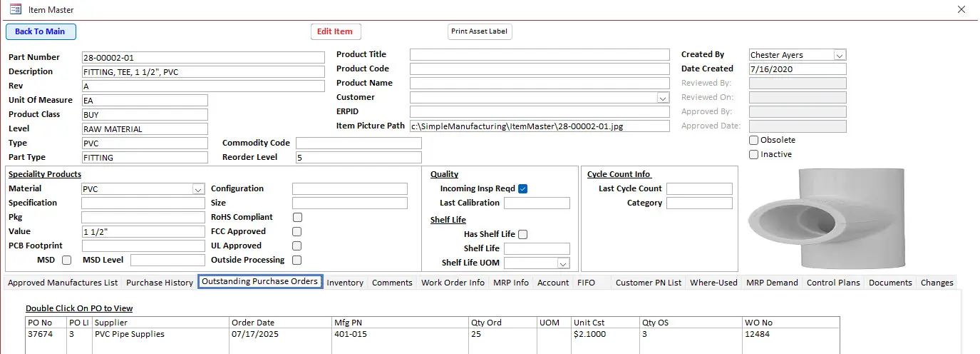Toggle the Inactive checkbox
This screenshot has width=980, height=354.
point(754,155)
